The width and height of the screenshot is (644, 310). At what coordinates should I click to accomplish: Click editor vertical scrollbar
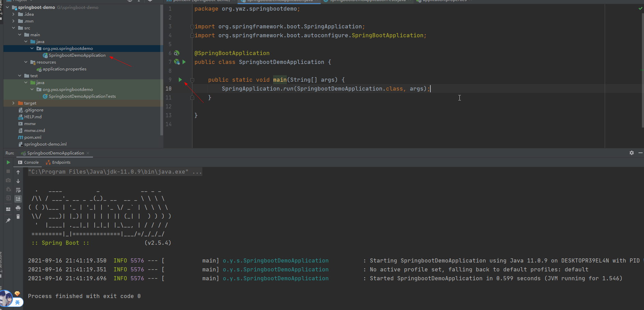[x=643, y=70]
